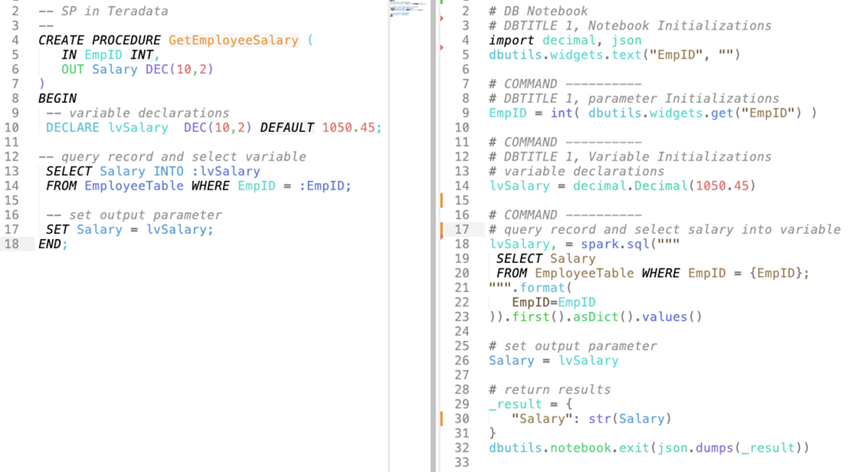Click the 1050.45 default value in the SQL pane
The width and height of the screenshot is (868, 472).
[349, 128]
